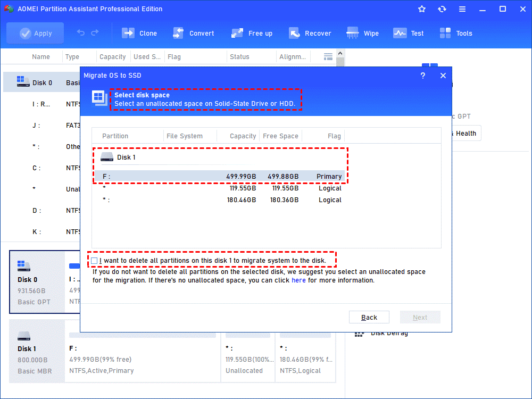Click the here link for more information
Viewport: 532px width, 399px height.
point(298,280)
